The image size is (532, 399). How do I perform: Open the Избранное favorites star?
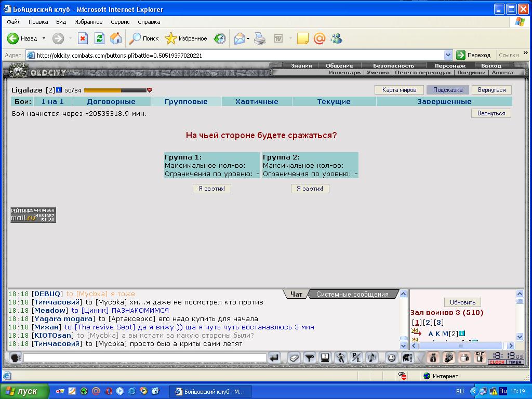click(x=185, y=38)
